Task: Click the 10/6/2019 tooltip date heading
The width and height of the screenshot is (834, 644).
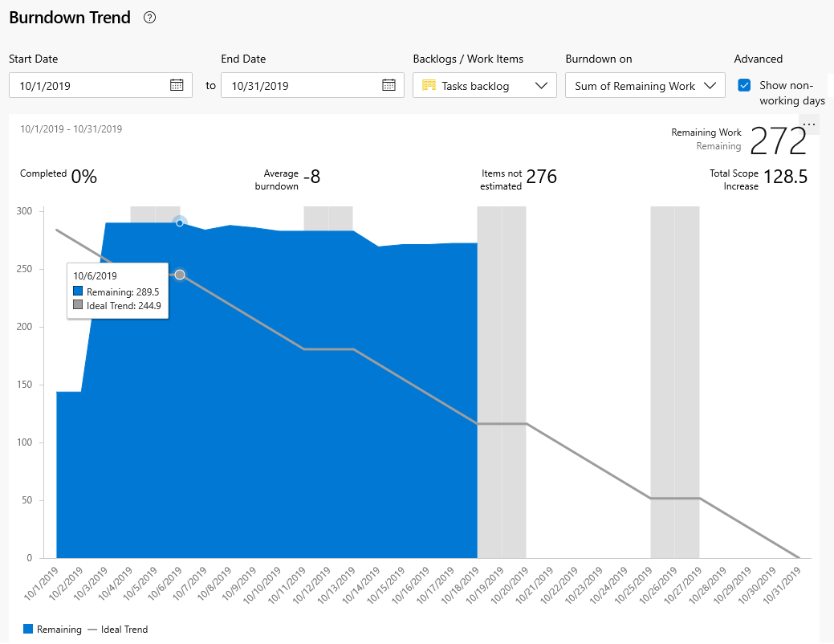Action: [x=96, y=276]
